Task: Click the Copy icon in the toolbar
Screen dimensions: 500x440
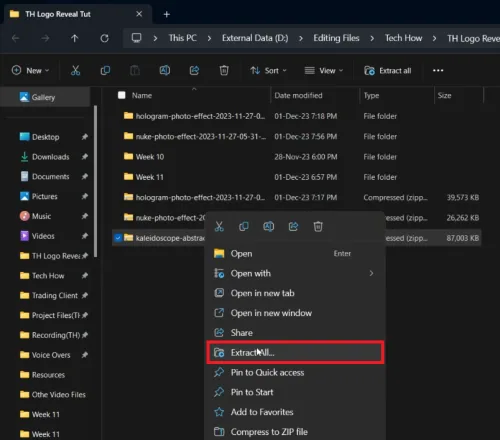Action: click(105, 70)
